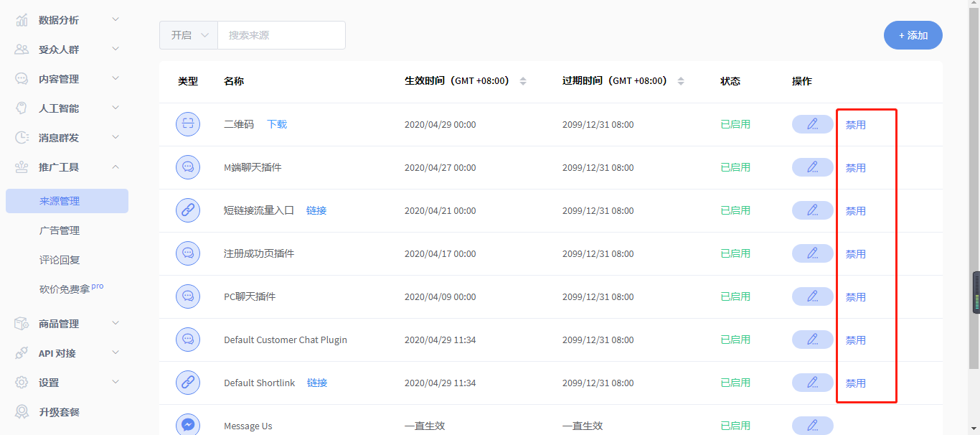Viewport: 980px width, 435px height.
Task: Click the 已启用 status of 二维码
Action: pos(735,124)
